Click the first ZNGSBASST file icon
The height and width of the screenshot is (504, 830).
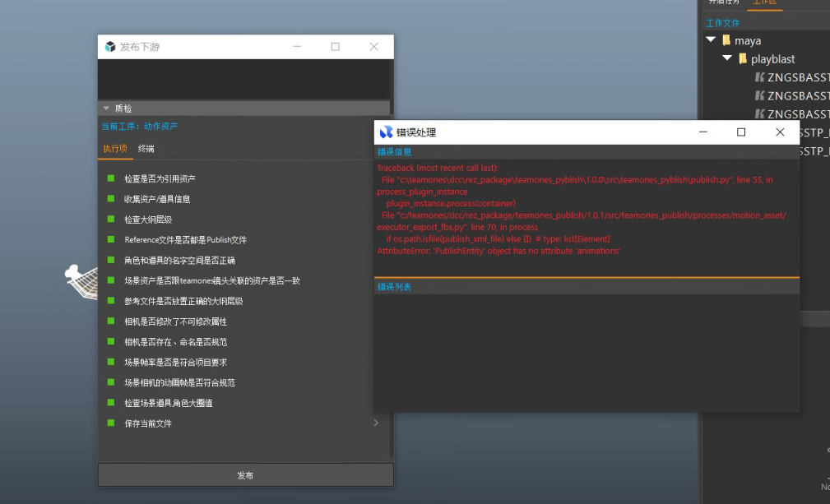click(x=759, y=77)
